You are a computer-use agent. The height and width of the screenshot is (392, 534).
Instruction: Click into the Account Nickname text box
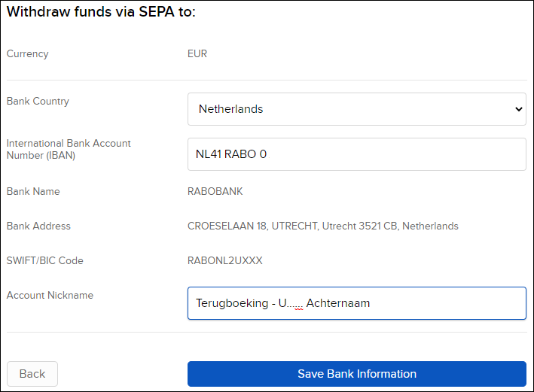[x=356, y=303]
